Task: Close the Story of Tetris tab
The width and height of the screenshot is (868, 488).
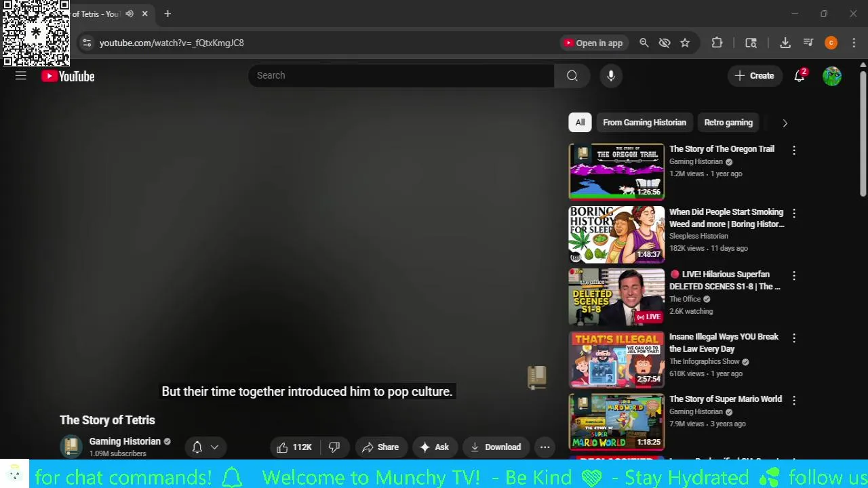Action: (x=144, y=14)
